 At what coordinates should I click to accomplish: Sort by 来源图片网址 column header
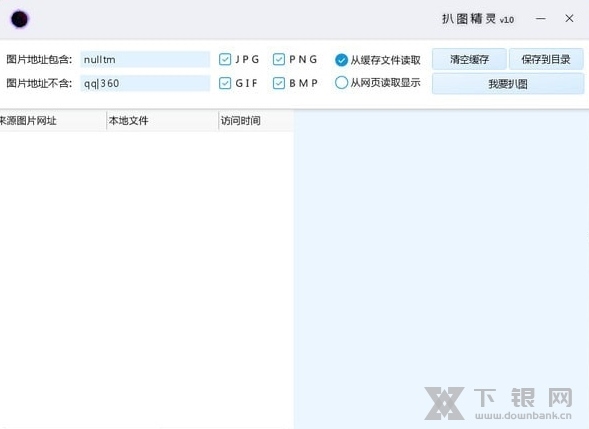[53, 121]
